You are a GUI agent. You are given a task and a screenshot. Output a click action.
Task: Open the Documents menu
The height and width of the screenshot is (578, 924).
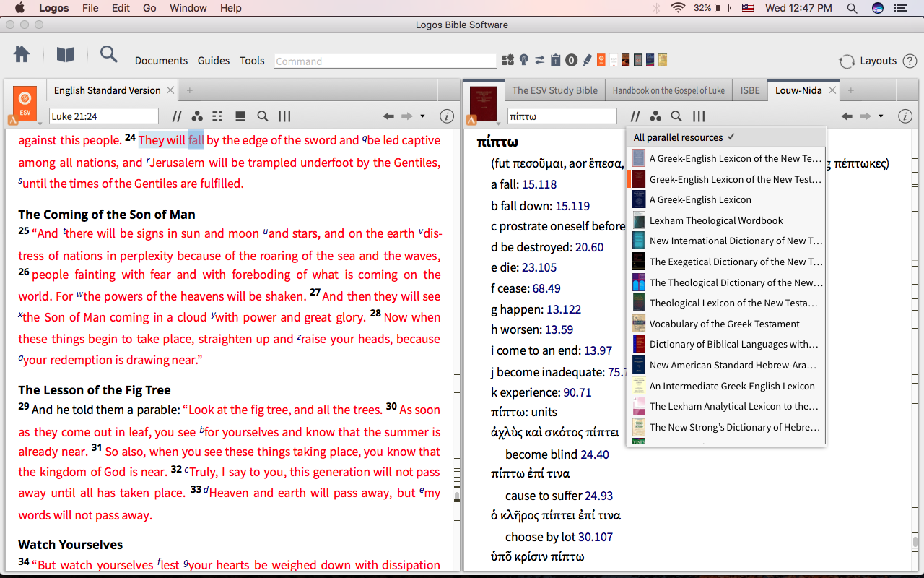pos(161,61)
